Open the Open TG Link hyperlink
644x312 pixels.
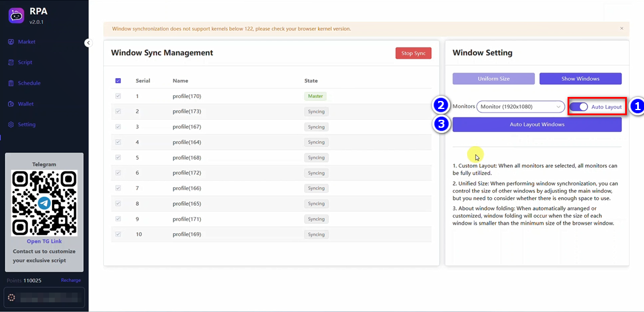pyautogui.click(x=44, y=241)
